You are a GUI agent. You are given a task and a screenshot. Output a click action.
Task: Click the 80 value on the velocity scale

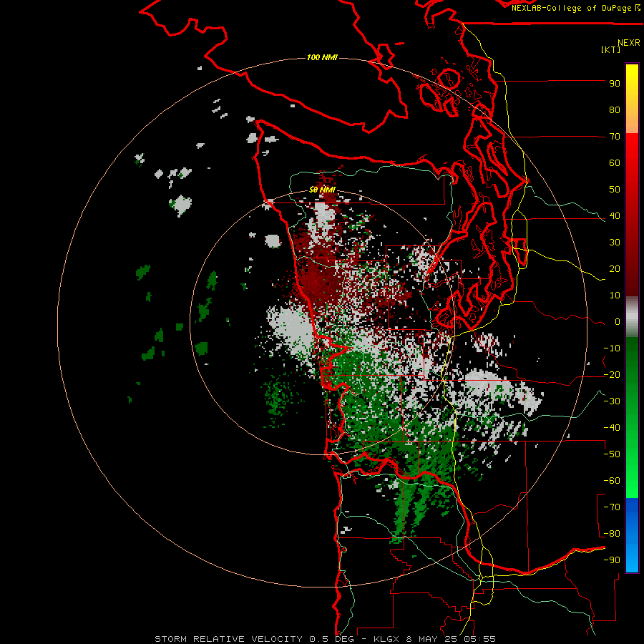point(615,110)
